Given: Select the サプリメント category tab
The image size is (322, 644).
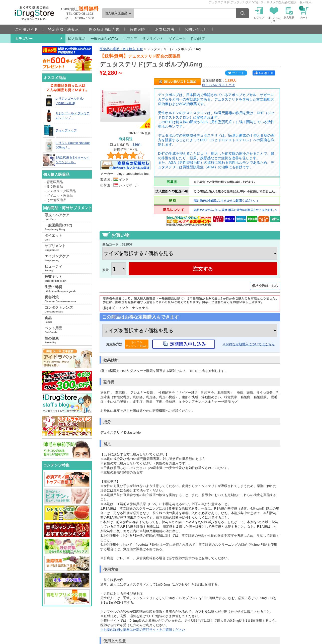Looking at the screenshot, I should point(152,39).
